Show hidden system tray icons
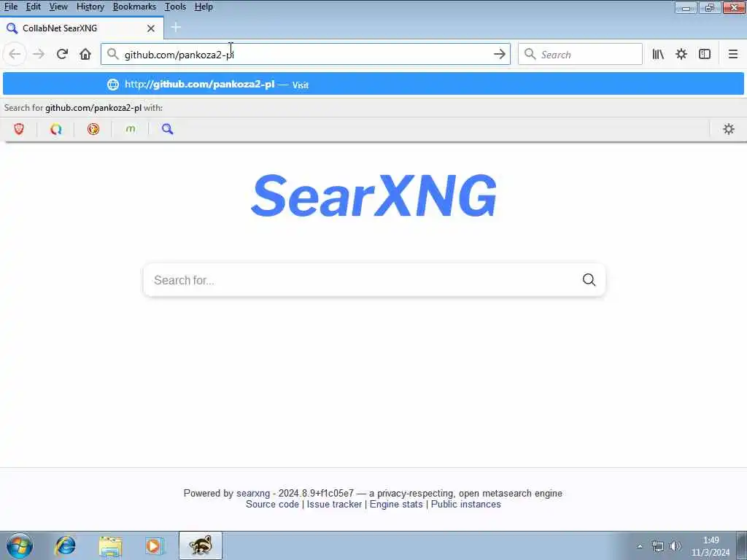Image resolution: width=747 pixels, height=560 pixels. (640, 546)
